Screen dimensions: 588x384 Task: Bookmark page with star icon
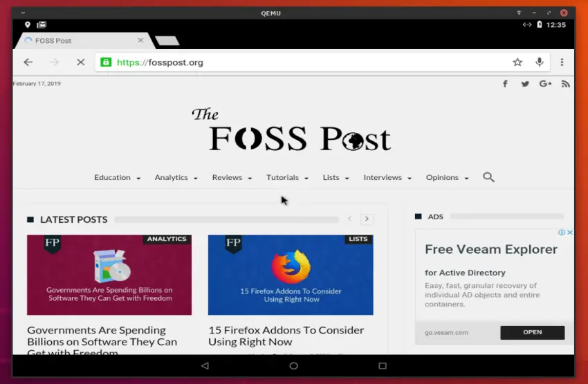(x=517, y=62)
